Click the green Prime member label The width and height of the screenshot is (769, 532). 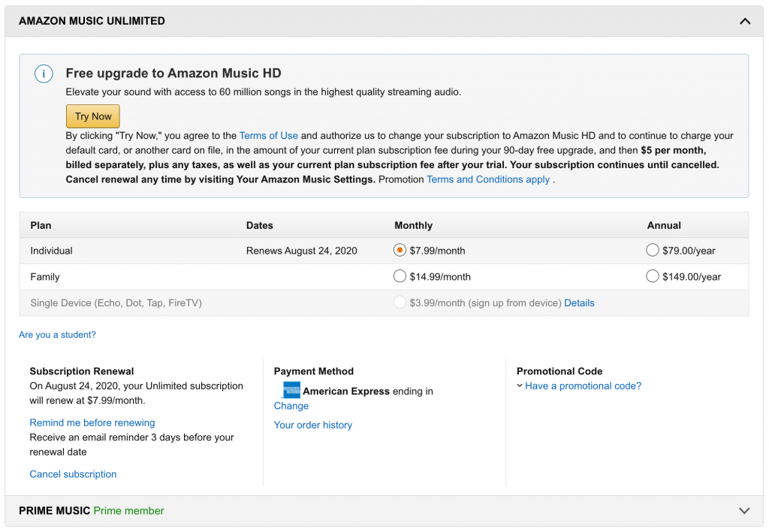point(129,511)
